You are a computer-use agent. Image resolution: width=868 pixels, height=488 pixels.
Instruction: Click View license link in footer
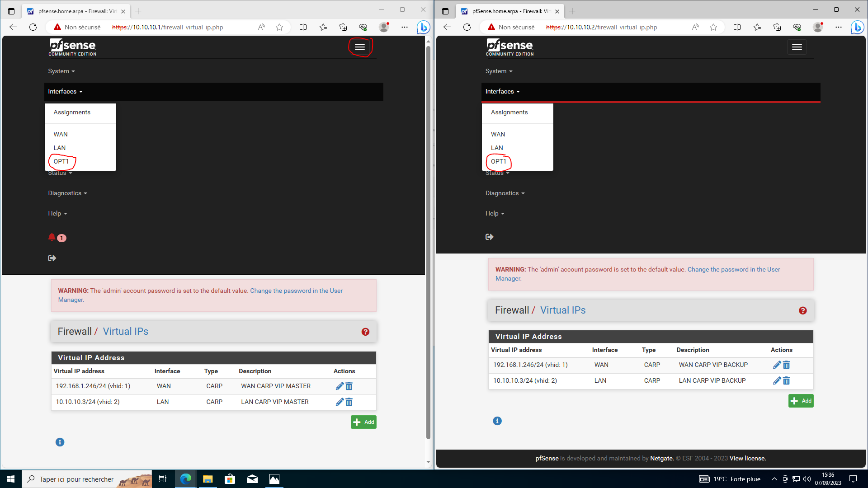point(747,458)
